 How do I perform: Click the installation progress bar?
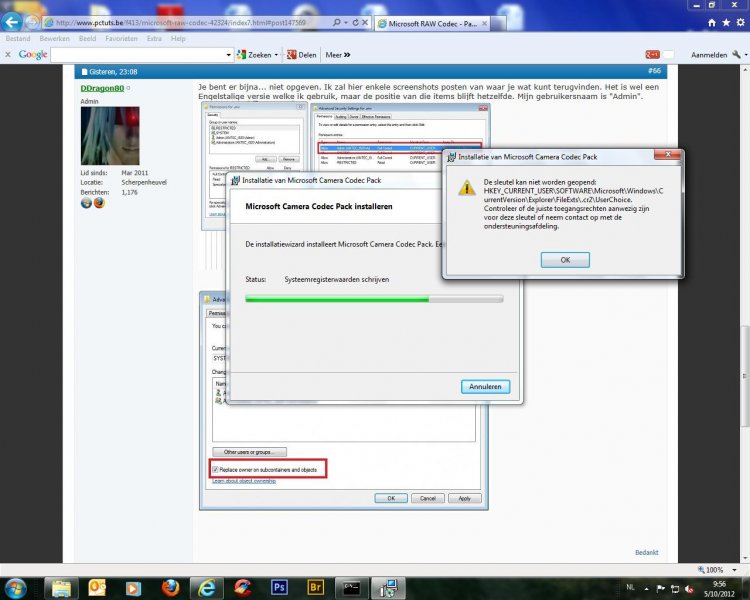coord(374,298)
